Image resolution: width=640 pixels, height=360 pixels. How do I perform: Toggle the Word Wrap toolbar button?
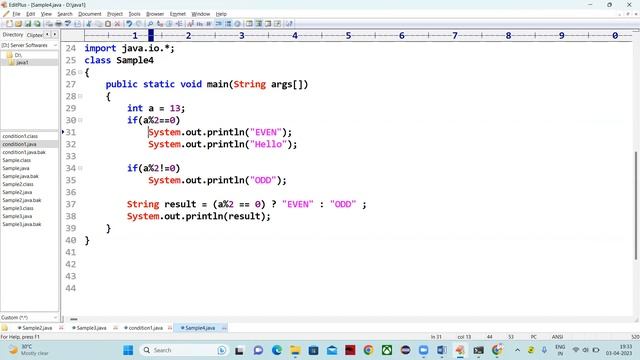point(219,24)
